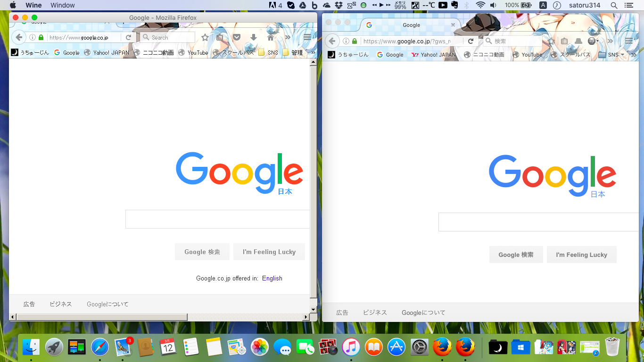Open YouTube bookmark in left Firefox window
Screen dimensions: 644x362
pyautogui.click(x=193, y=53)
